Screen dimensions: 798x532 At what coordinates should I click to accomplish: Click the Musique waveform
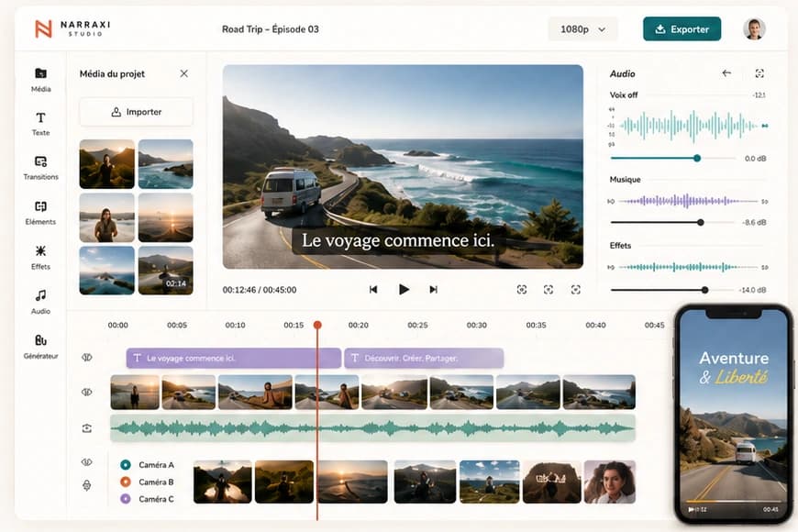pyautogui.click(x=688, y=201)
